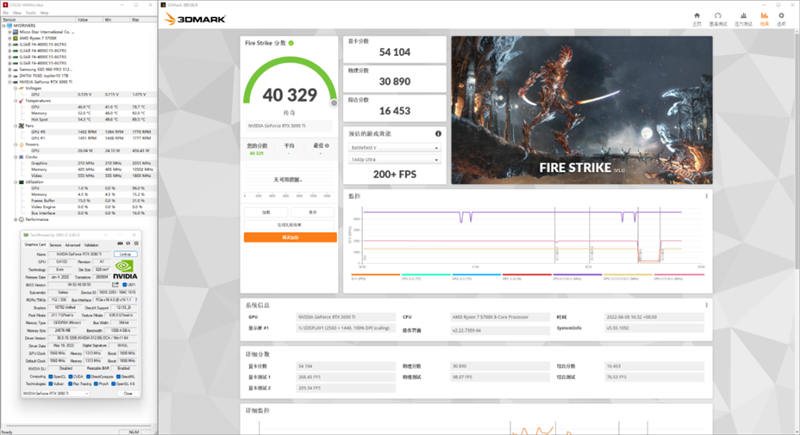
Task: Open the three-dot menu of the monitoring panel
Action: [707, 196]
